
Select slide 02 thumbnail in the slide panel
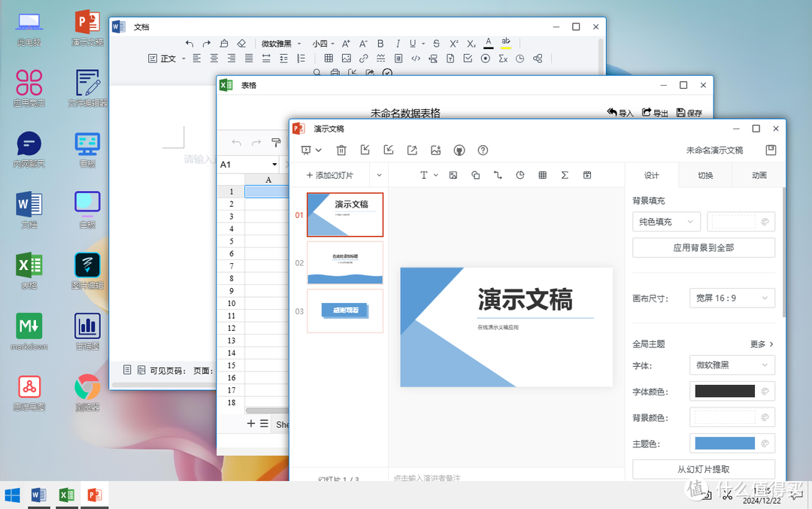tap(344, 262)
